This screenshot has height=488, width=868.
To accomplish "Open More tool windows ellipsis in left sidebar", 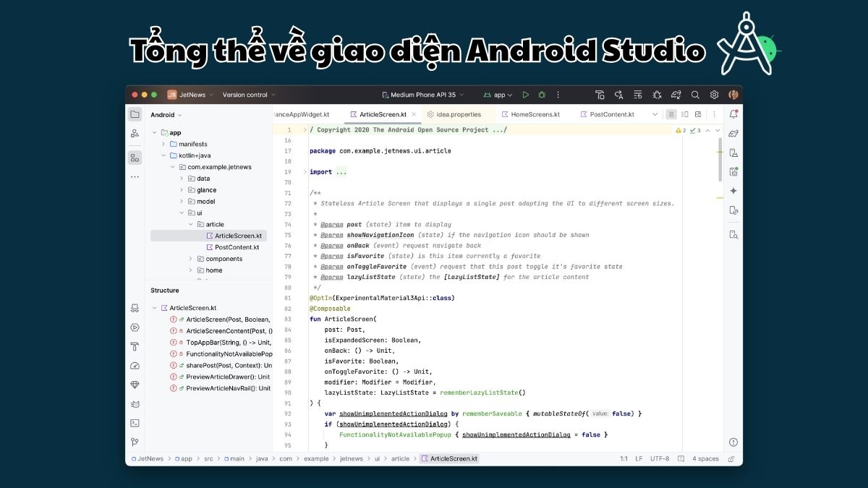I will click(x=135, y=177).
